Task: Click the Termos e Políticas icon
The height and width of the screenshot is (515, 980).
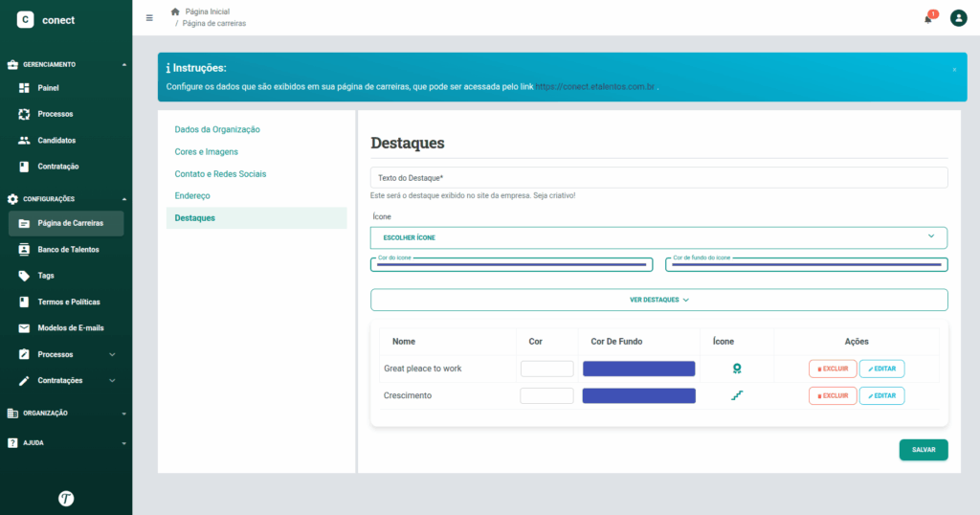Action: click(24, 302)
